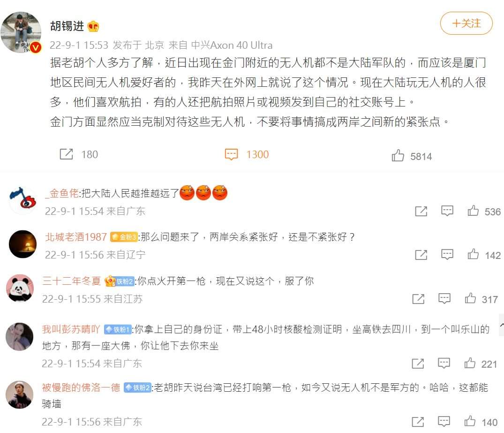Reply to 三十二年冬夏's comment

point(444,299)
